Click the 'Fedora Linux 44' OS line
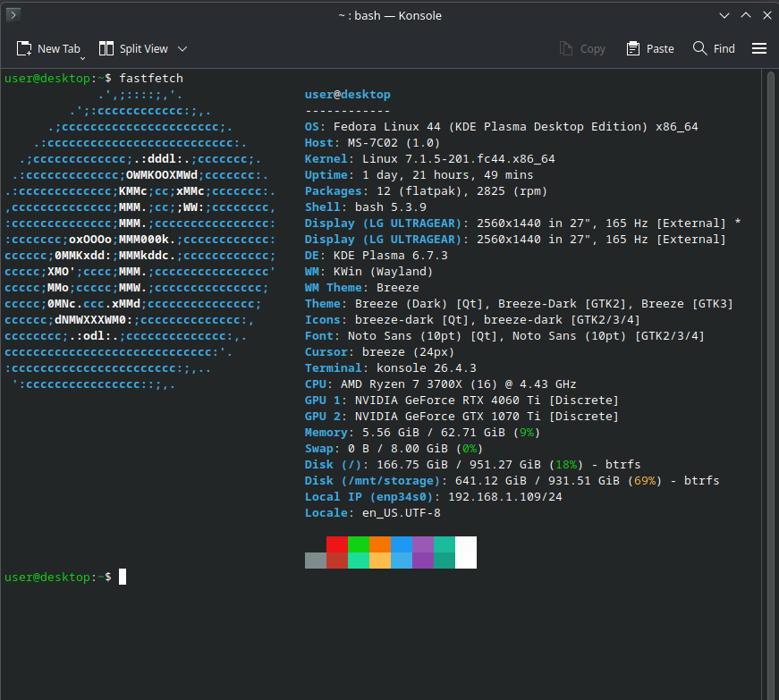The height and width of the screenshot is (700, 779). pyautogui.click(x=501, y=127)
